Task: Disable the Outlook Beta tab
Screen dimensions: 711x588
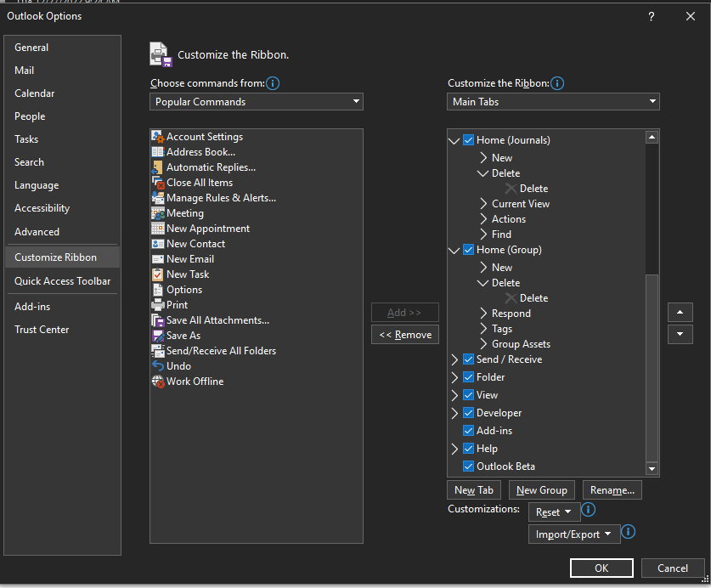Action: point(467,466)
